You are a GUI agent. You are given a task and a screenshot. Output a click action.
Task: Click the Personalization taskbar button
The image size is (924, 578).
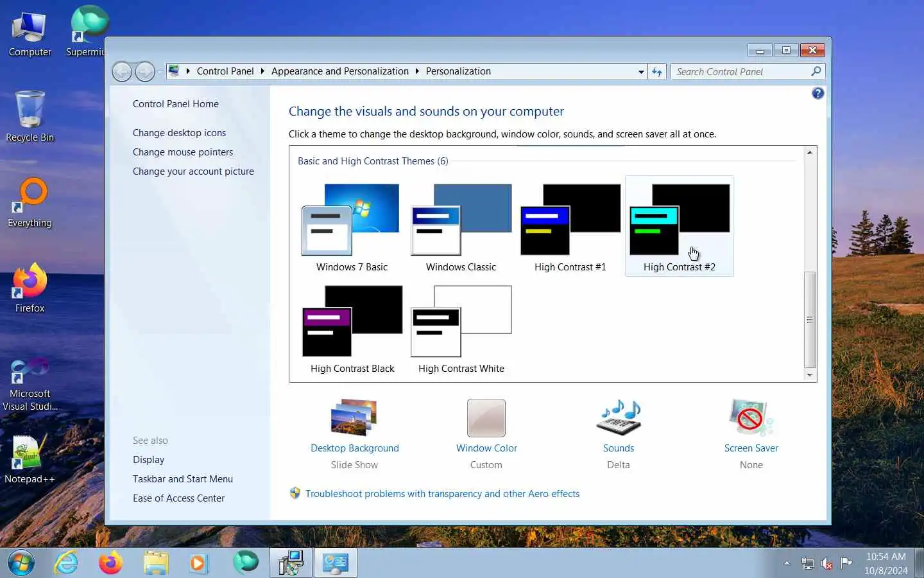(x=335, y=563)
